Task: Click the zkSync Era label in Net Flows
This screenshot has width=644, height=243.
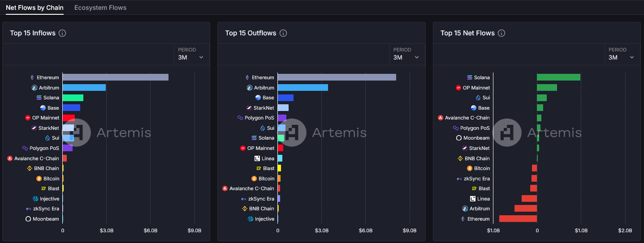Action: coord(477,179)
